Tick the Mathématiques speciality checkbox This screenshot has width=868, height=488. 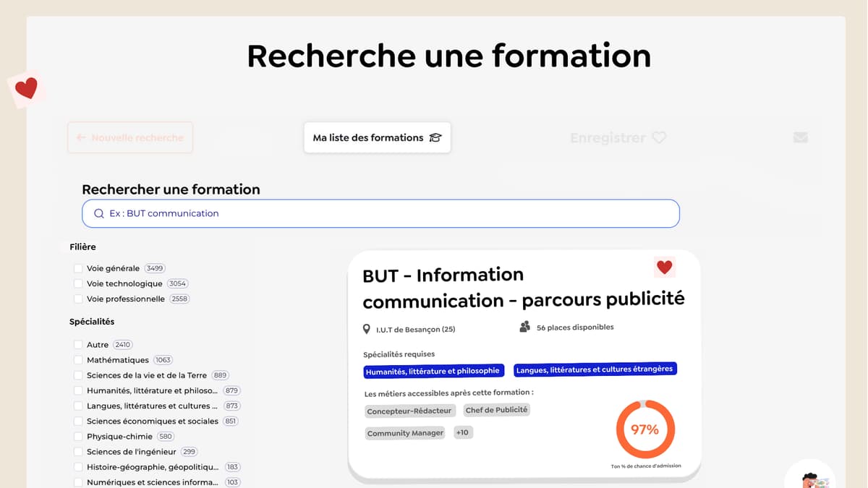[78, 360]
